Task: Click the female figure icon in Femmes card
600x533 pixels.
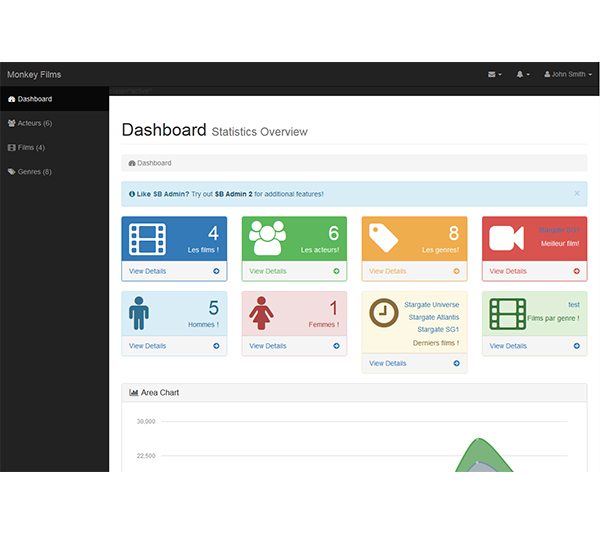Action: click(261, 313)
